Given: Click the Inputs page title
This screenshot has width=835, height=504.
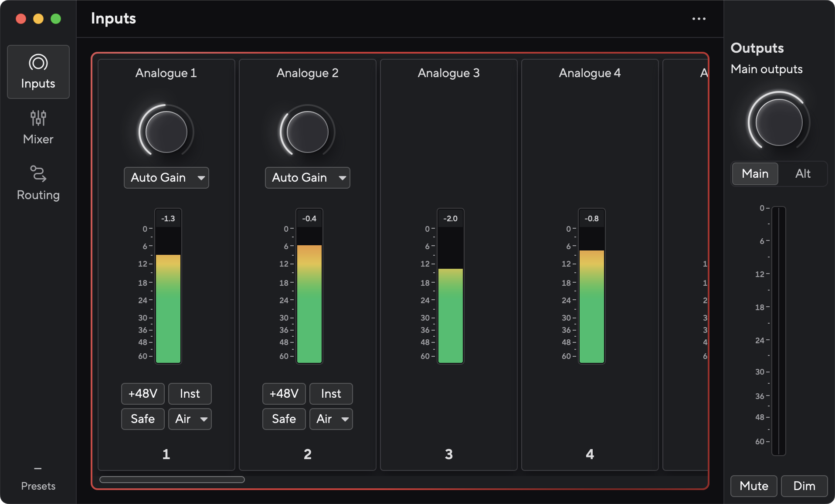Looking at the screenshot, I should (x=113, y=18).
